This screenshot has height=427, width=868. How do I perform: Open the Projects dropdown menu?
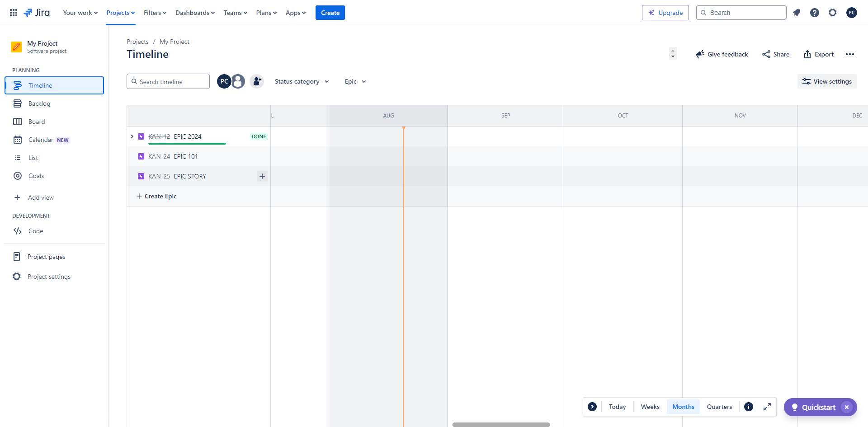point(121,13)
